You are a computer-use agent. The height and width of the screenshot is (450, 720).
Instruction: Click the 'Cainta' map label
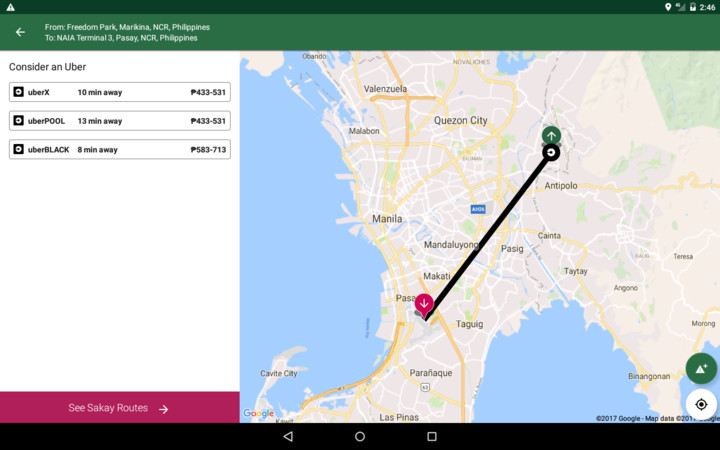coord(549,236)
